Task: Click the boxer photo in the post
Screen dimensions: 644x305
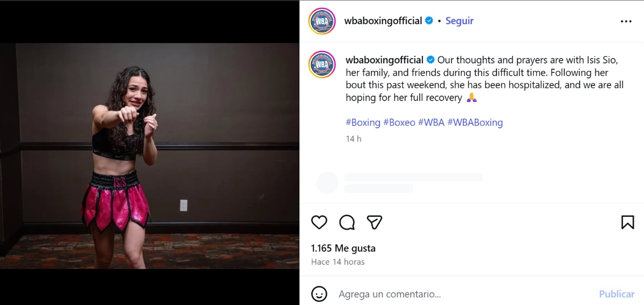Action: (x=150, y=156)
